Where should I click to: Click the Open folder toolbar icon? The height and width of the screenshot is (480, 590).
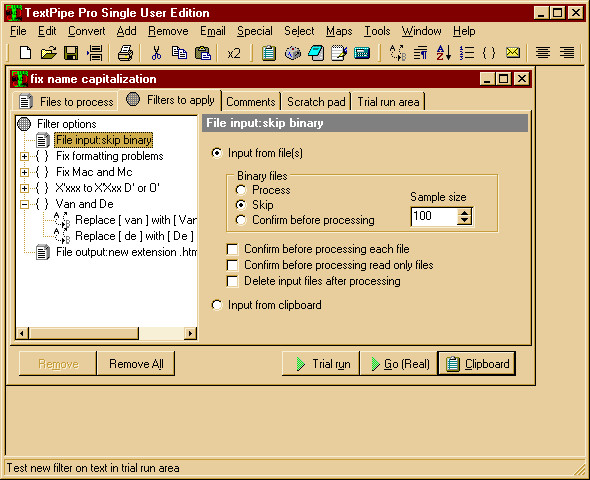48,53
